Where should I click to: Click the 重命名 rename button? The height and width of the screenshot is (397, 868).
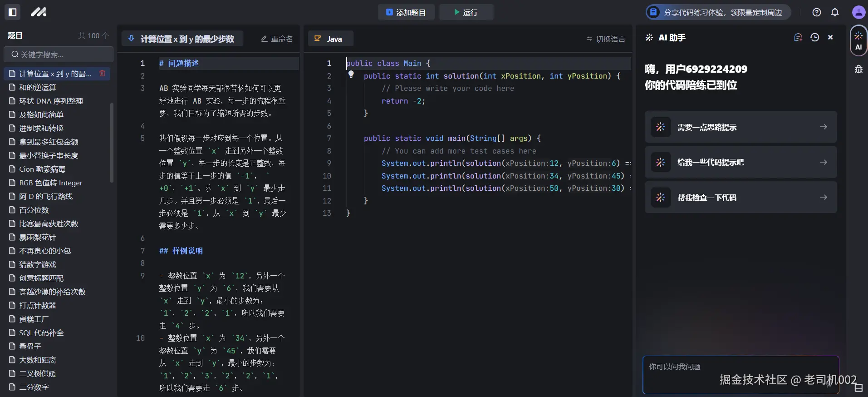pyautogui.click(x=277, y=39)
